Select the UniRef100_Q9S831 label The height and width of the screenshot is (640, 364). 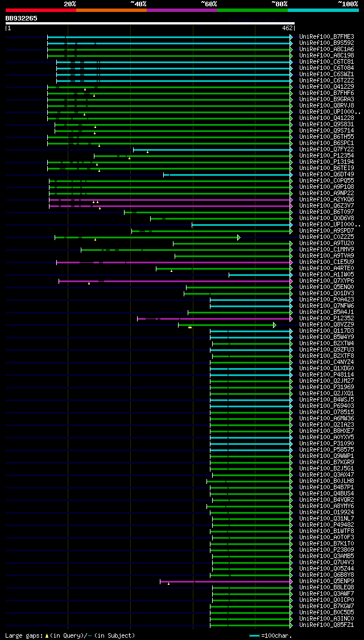pyautogui.click(x=326, y=125)
